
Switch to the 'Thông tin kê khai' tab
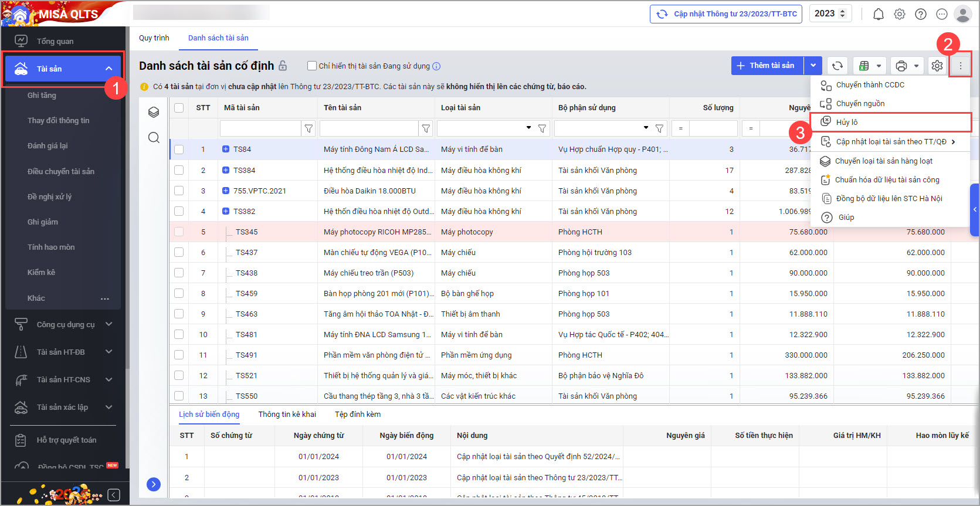287,414
